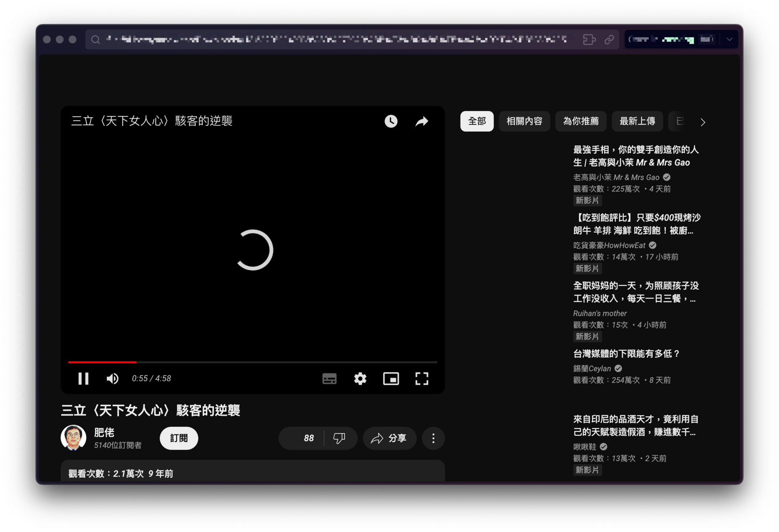Dislike the video thumbs-down icon
Viewport: 779px width, 532px height.
pyautogui.click(x=339, y=438)
